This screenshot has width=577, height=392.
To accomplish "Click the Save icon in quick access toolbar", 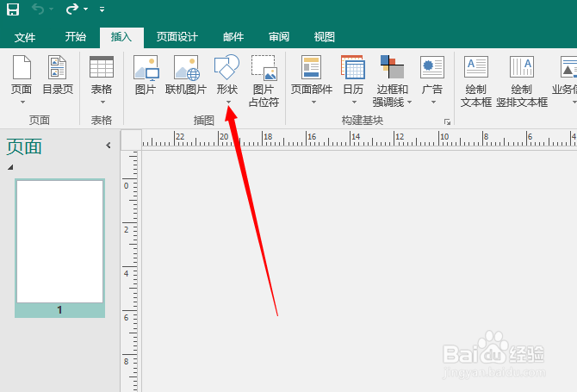I will pyautogui.click(x=13, y=9).
